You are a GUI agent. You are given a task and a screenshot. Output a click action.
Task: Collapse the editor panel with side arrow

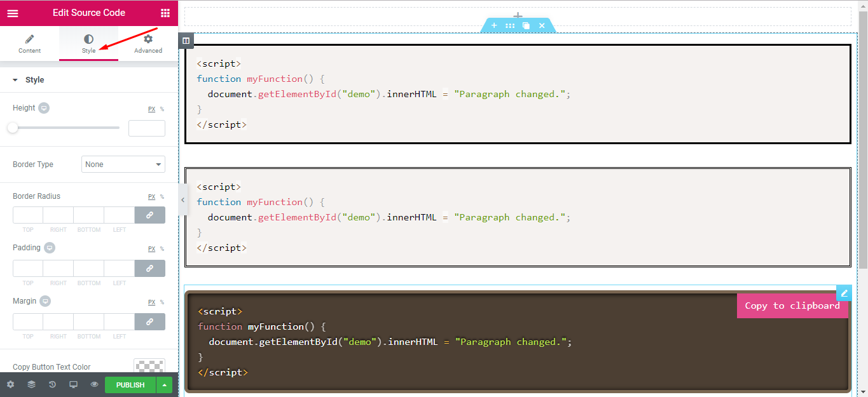pyautogui.click(x=183, y=199)
